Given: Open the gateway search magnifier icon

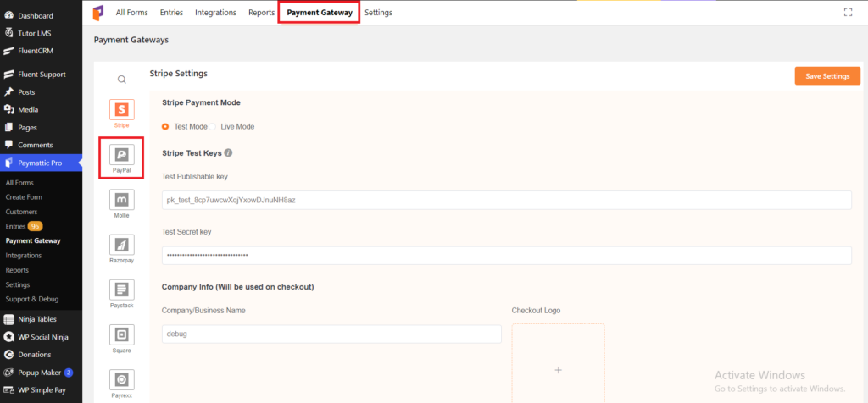Looking at the screenshot, I should (122, 79).
